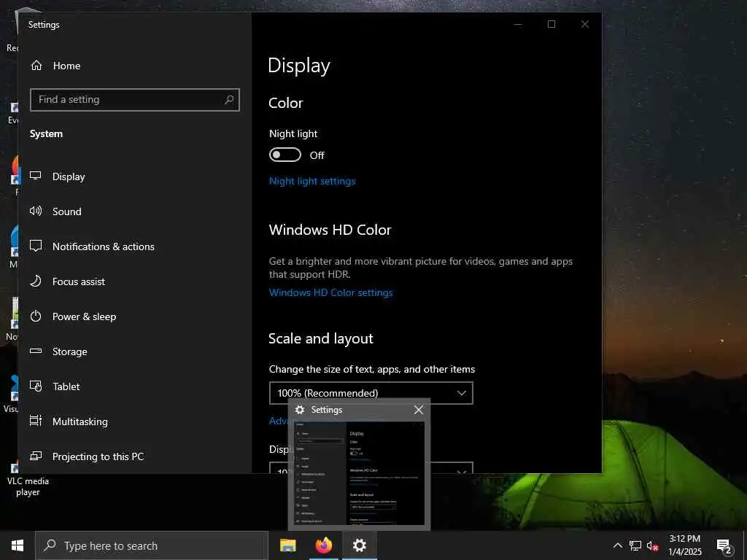Open File Explorer from the taskbar
The width and height of the screenshot is (747, 560).
[287, 545]
